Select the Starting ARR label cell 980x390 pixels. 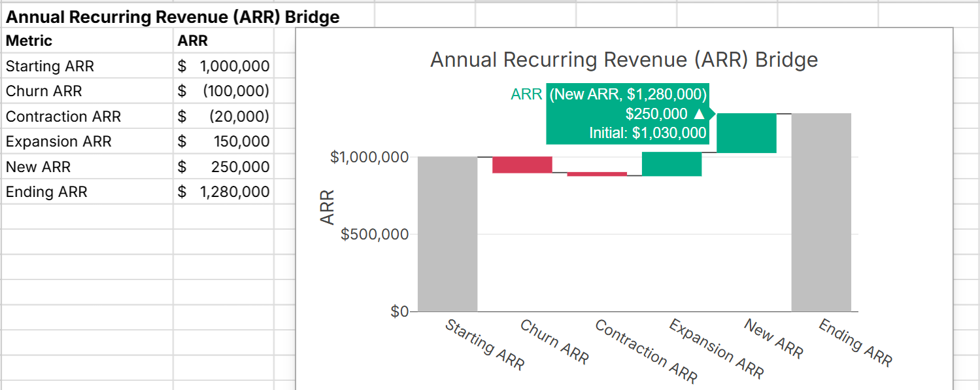click(x=88, y=67)
